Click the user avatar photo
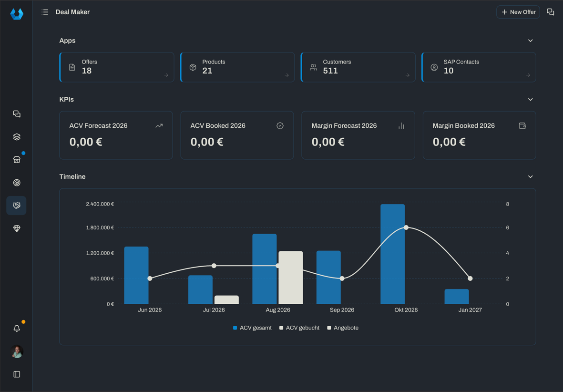The image size is (563, 392). pyautogui.click(x=17, y=351)
